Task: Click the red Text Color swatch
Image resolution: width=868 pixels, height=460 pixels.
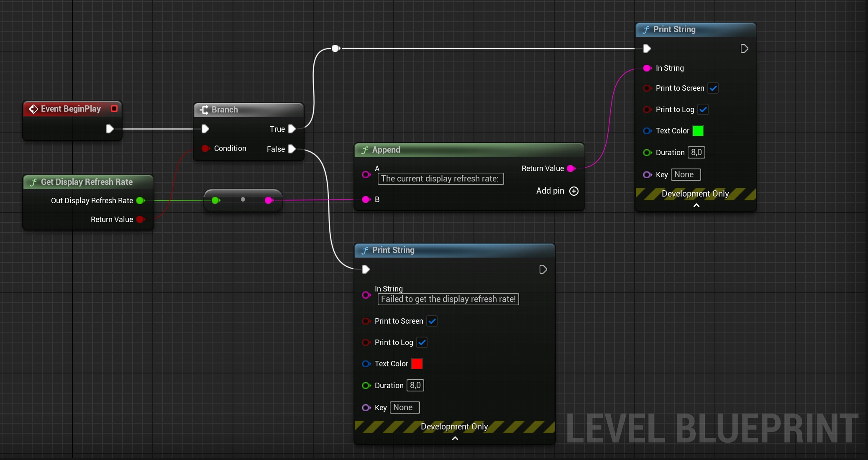Action: (x=417, y=364)
